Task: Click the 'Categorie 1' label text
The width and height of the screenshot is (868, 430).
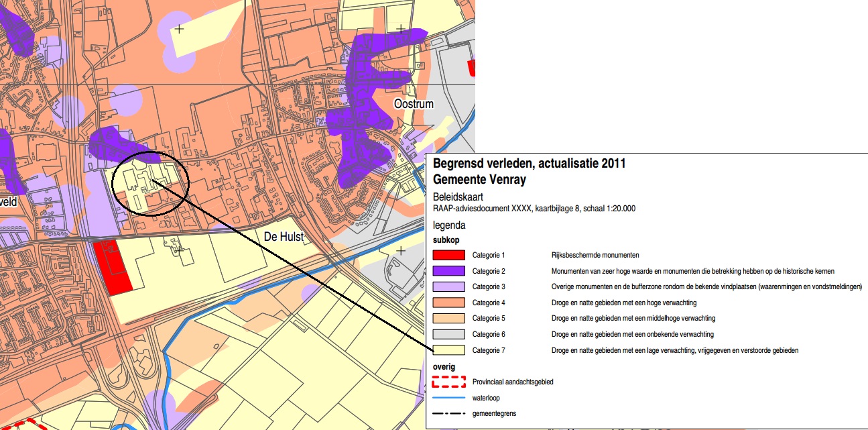Action: tap(489, 255)
